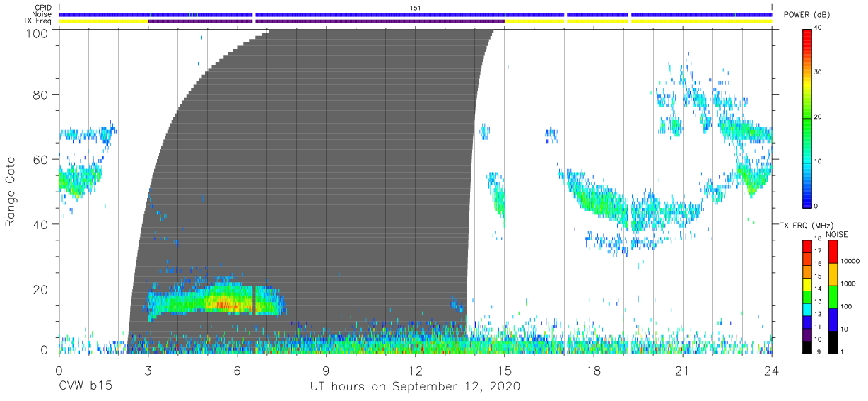This screenshot has height=401, width=868.
Task: Click the 100 label on Range Gate axis
Action: [x=37, y=33]
